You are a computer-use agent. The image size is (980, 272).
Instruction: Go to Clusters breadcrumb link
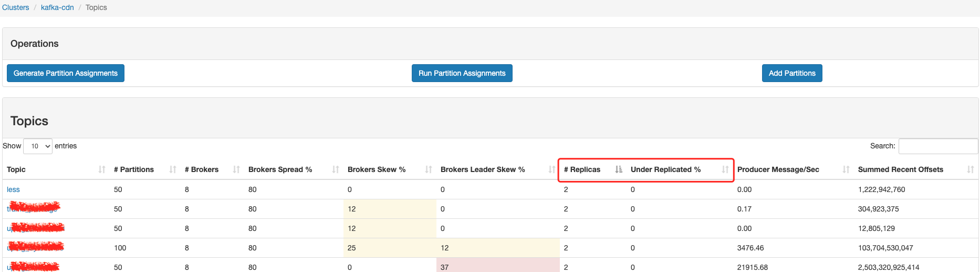pos(16,7)
